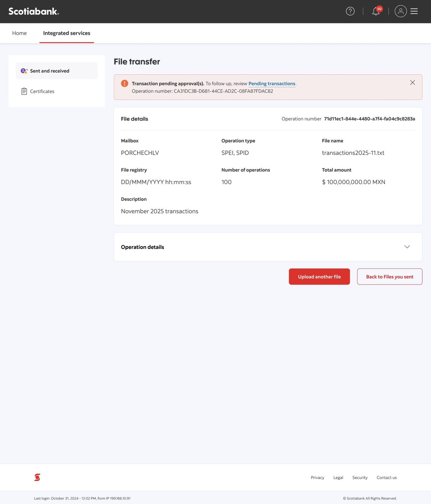Click mailbox value PORCHECHLV
The width and height of the screenshot is (431, 504).
[140, 153]
